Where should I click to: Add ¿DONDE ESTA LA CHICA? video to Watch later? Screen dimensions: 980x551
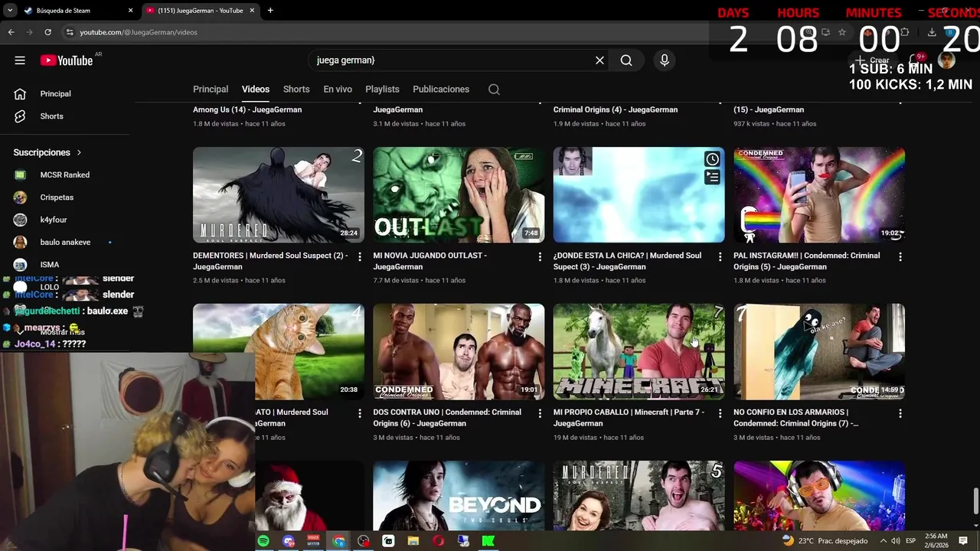(712, 159)
